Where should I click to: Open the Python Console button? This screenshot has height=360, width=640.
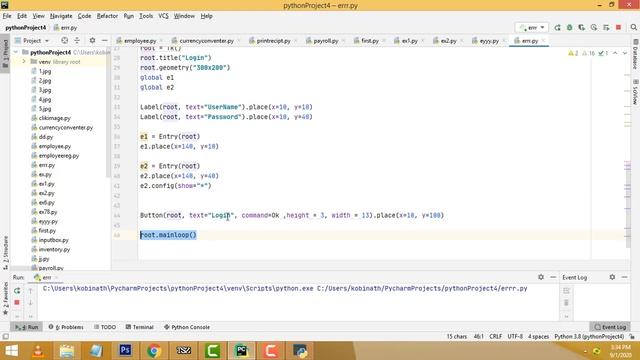(187, 327)
